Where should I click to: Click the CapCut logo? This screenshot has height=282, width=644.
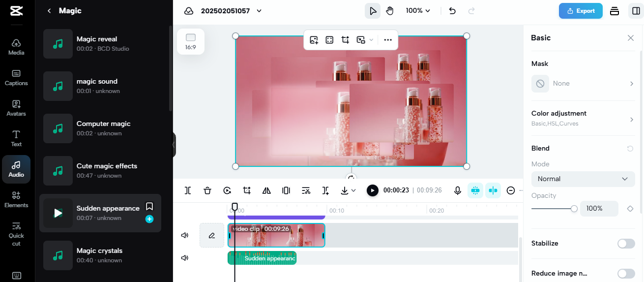(16, 11)
